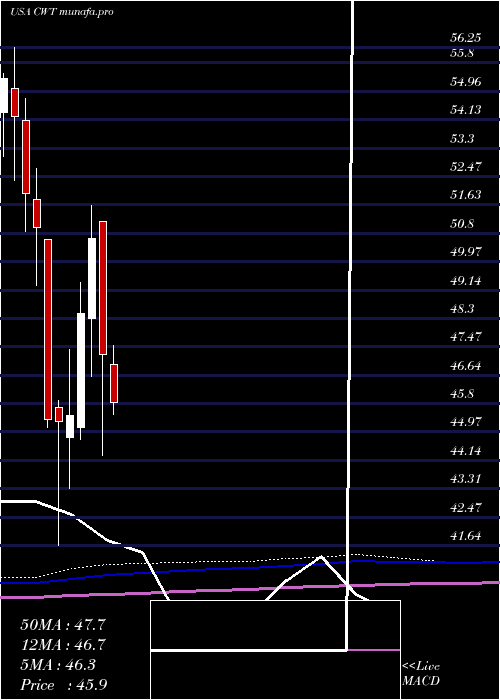Image resolution: width=500 pixels, height=700 pixels.
Task: Click the last small red candlestick
Action: pos(114,383)
